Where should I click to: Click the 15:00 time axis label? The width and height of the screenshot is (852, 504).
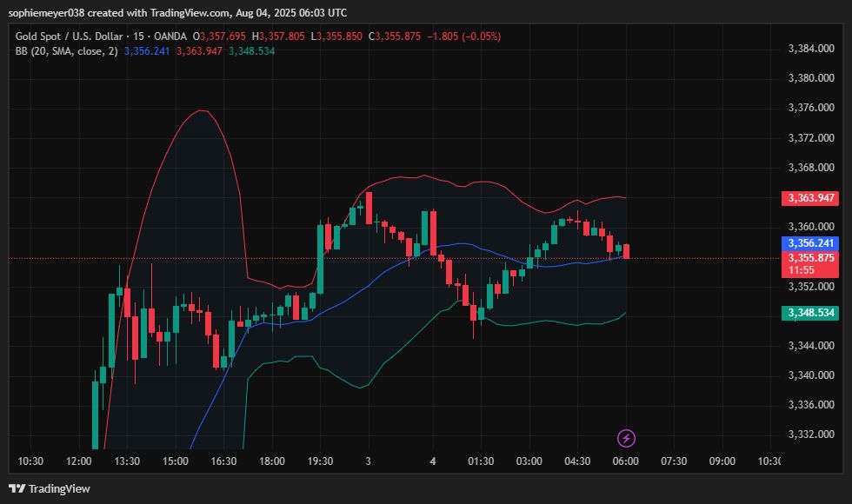[176, 461]
